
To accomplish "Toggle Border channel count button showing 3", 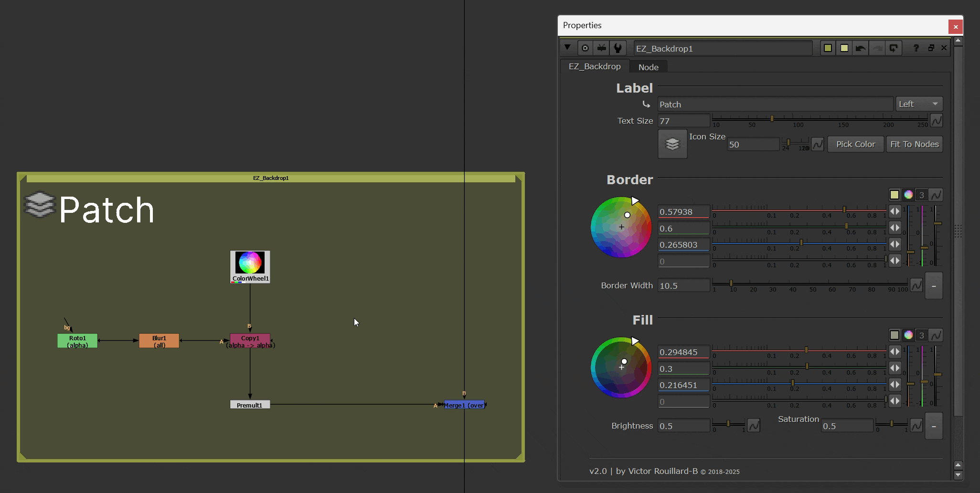I will coord(922,195).
